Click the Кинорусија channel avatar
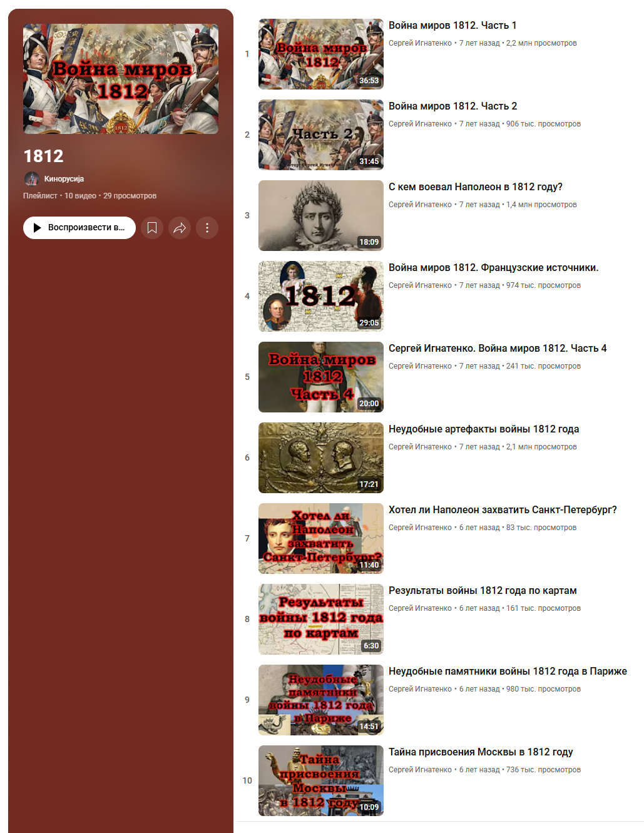Image resolution: width=644 pixels, height=833 pixels. (x=31, y=179)
